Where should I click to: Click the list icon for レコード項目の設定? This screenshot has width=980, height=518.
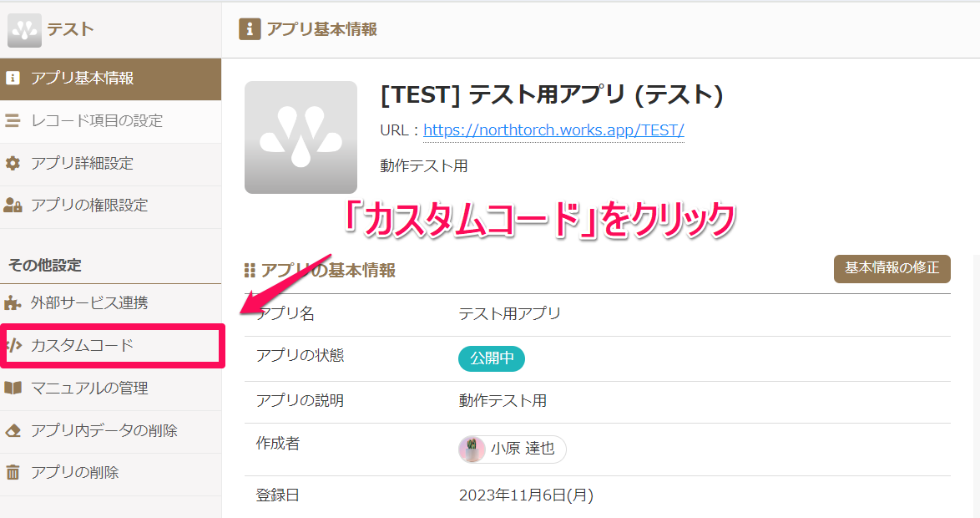(x=13, y=121)
